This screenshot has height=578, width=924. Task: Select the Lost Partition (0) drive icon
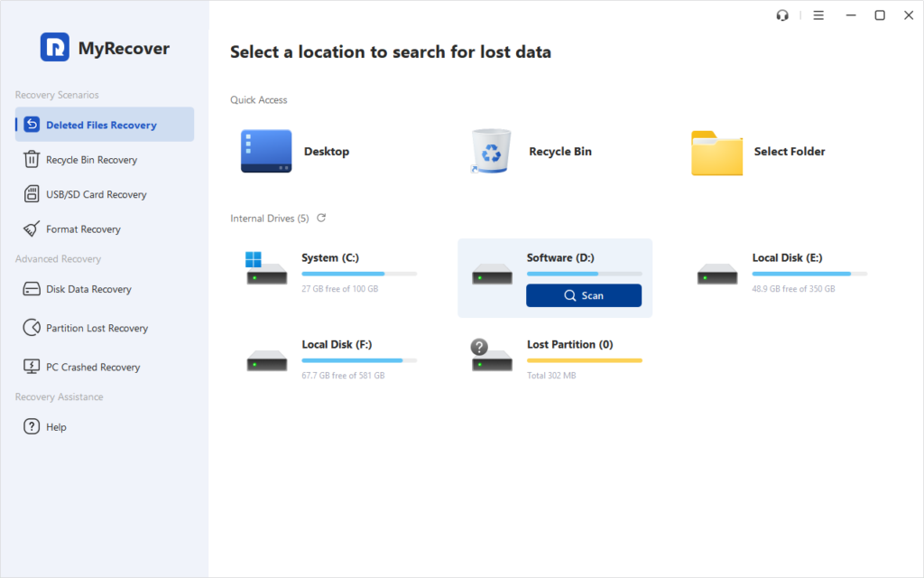coord(492,355)
